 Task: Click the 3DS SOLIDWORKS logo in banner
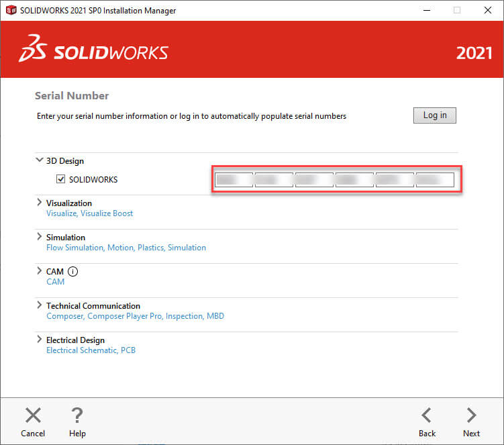93,49
